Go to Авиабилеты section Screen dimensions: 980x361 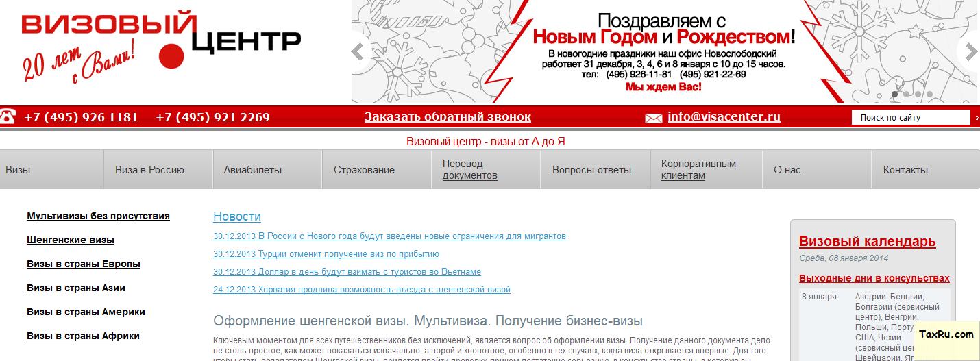coord(253,170)
